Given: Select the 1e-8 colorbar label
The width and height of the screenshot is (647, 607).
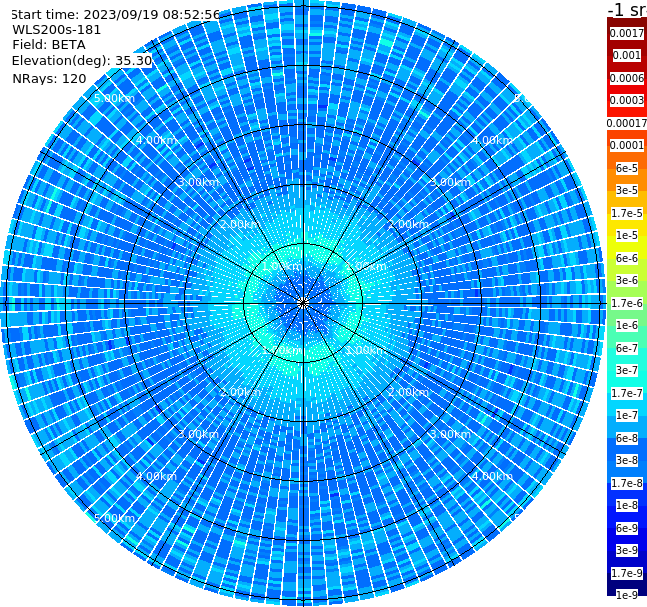Looking at the screenshot, I should point(627,505).
